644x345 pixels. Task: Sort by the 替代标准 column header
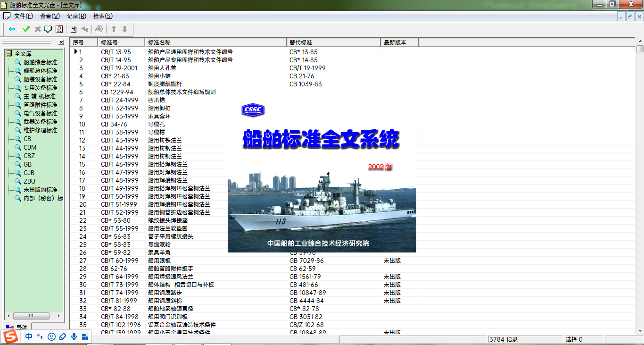coord(333,42)
